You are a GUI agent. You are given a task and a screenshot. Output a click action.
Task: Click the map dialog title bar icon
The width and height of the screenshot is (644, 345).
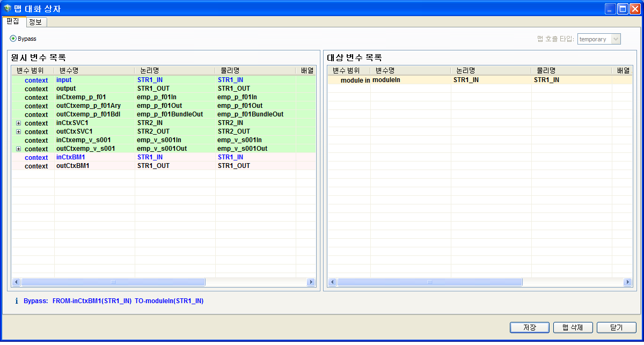coord(8,8)
